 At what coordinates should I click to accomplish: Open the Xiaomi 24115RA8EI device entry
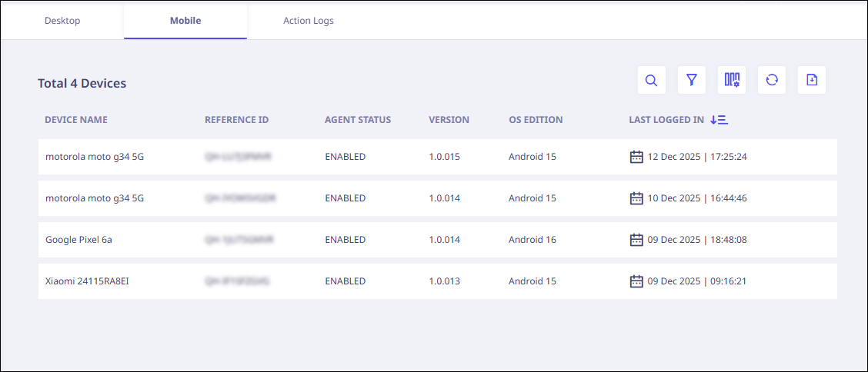point(86,281)
